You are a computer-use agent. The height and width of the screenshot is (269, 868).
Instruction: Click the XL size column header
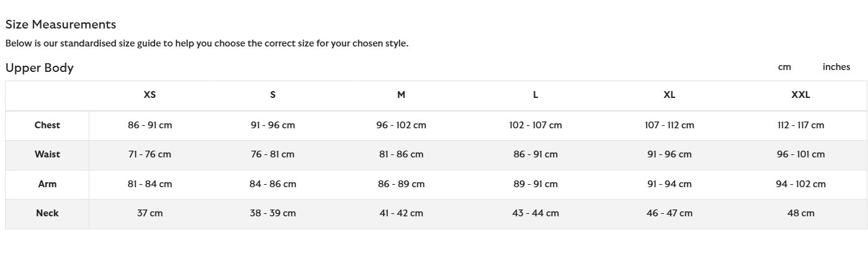[x=669, y=95]
